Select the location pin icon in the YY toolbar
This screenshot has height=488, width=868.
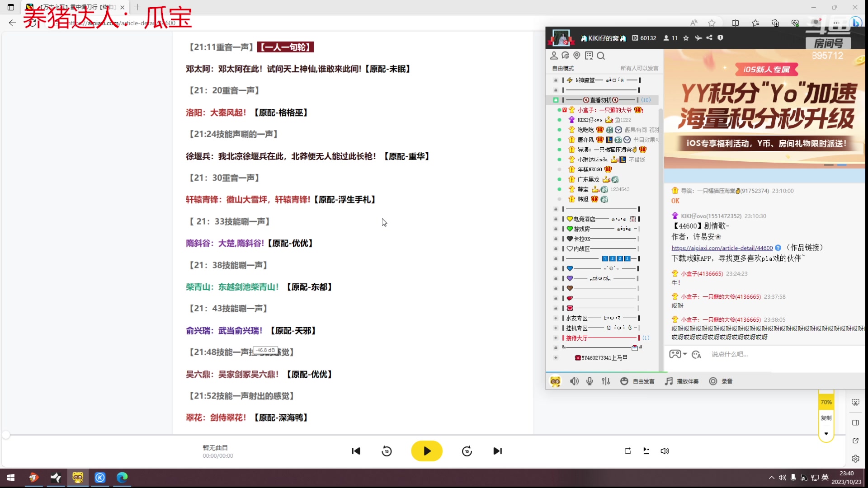(577, 55)
